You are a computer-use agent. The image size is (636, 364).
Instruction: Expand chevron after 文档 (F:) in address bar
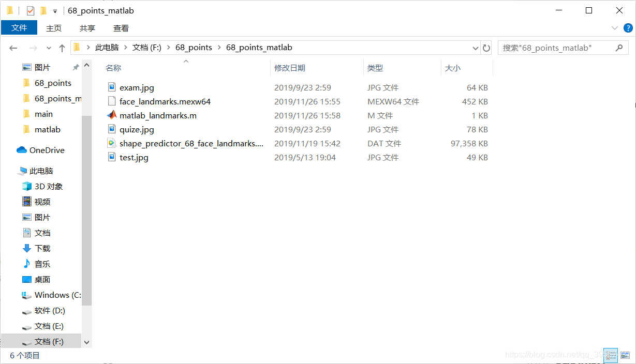click(168, 48)
